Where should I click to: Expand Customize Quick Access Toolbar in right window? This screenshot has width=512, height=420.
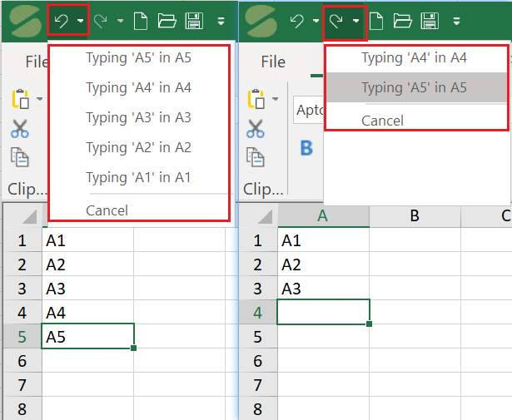point(457,22)
